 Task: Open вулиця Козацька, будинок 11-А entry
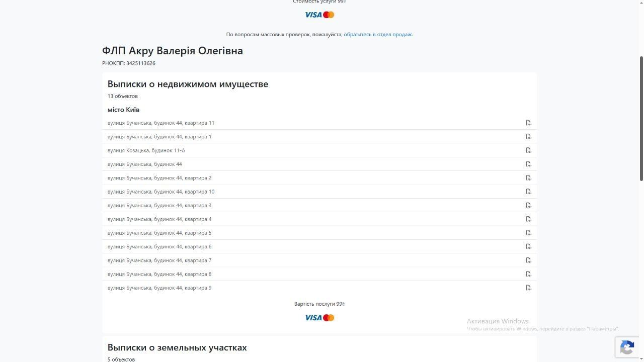click(x=146, y=150)
